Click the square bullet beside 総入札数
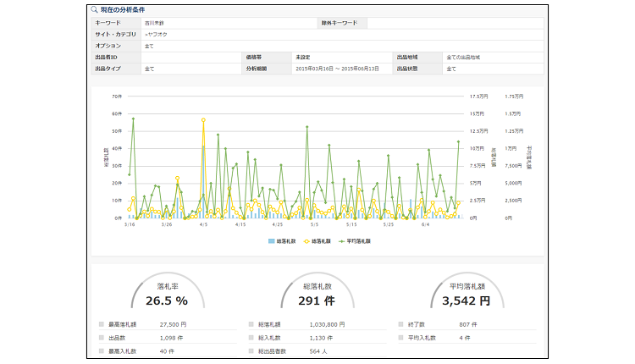Screen dimensions: 635x364 pos(251,336)
